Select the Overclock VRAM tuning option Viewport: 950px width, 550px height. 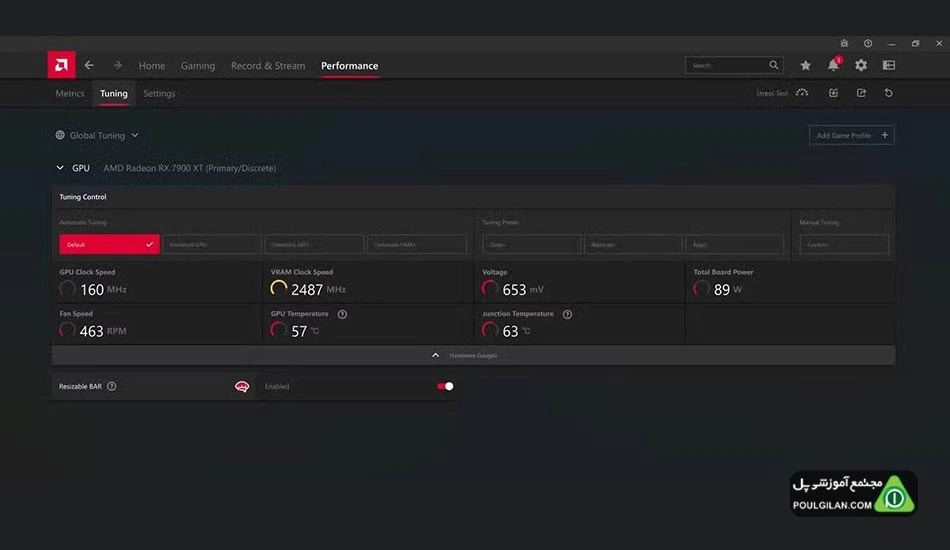[x=417, y=245]
